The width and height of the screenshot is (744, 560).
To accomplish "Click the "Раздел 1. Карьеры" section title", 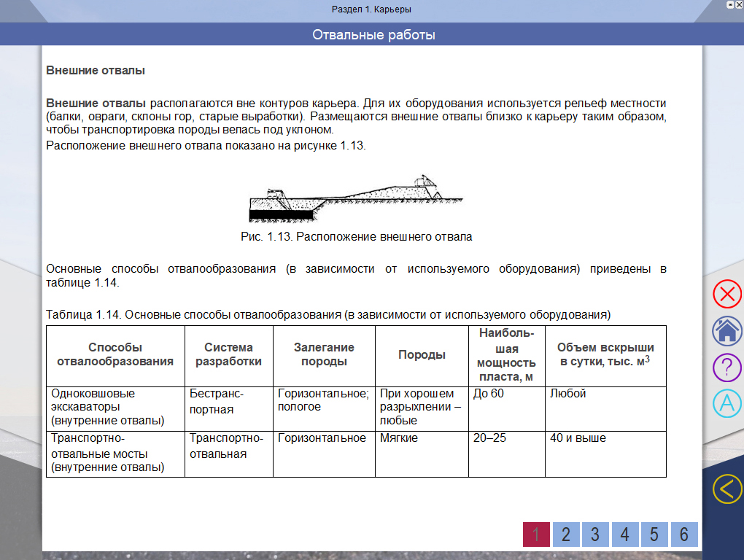I will click(372, 9).
